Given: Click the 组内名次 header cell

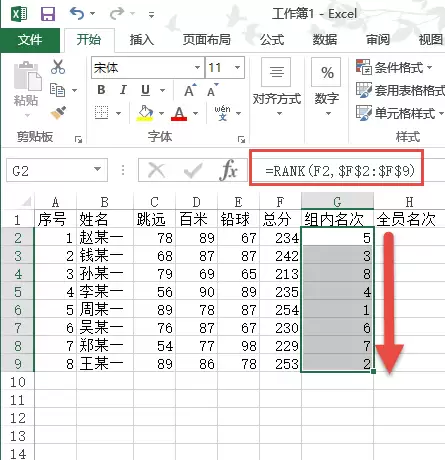Looking at the screenshot, I should pos(337,219).
